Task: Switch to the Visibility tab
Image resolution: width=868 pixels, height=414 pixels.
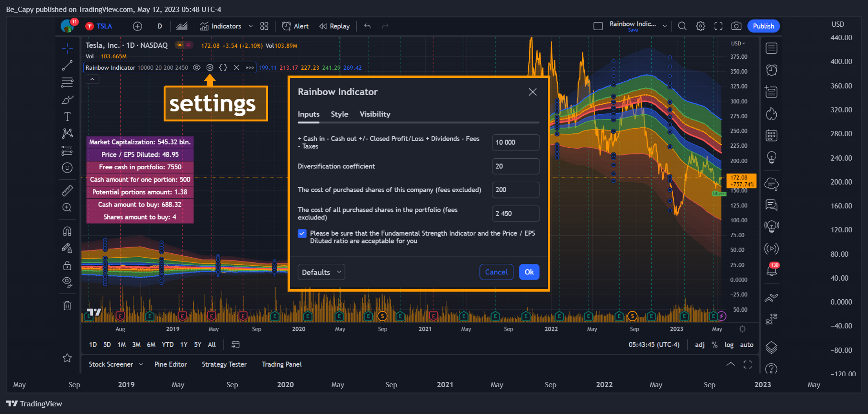Action: [375, 114]
